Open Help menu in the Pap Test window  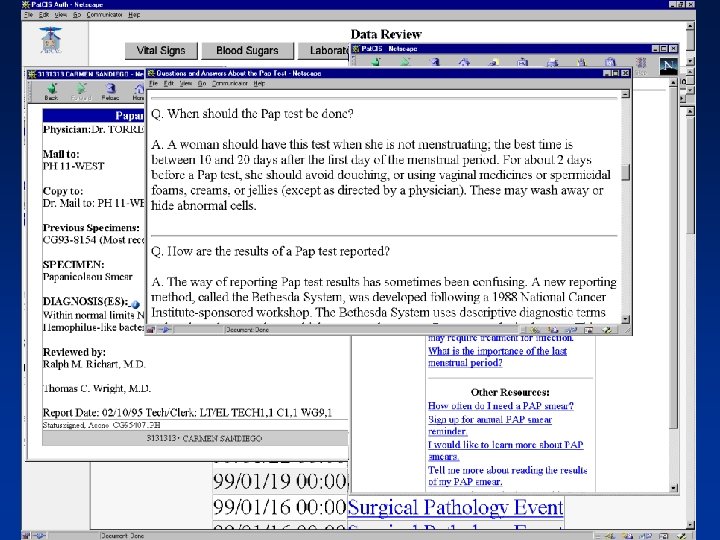[259, 83]
